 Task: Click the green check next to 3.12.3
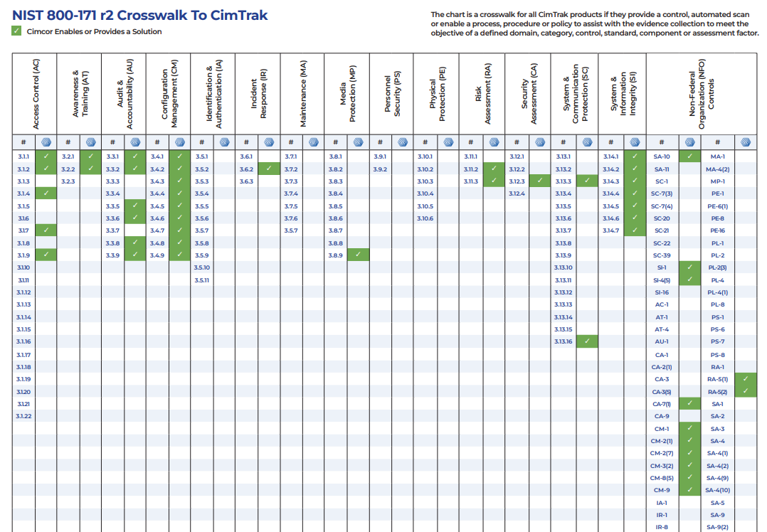[539, 181]
